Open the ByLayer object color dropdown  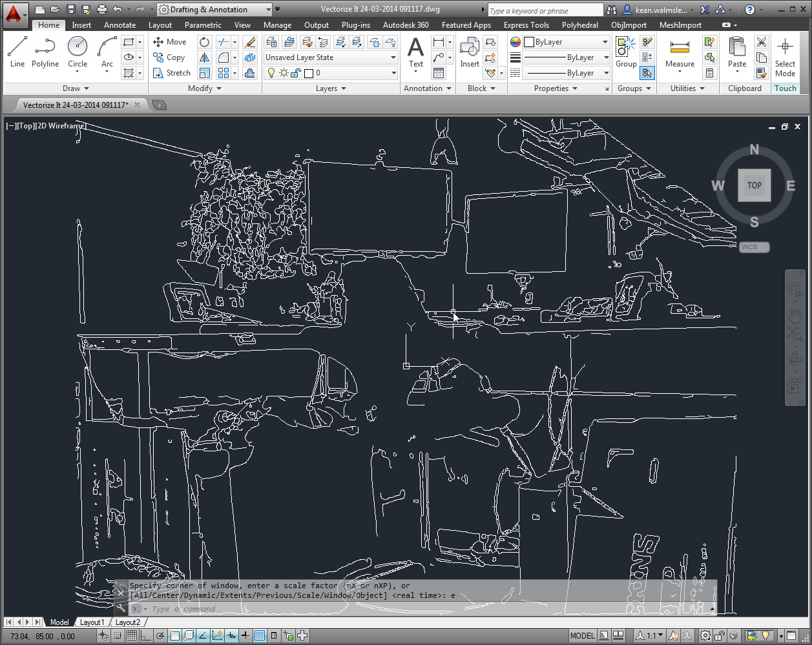[x=567, y=42]
